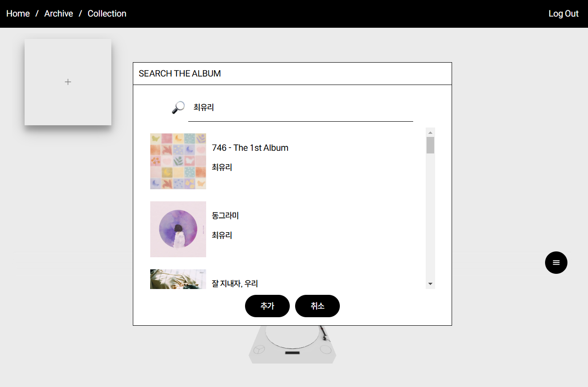Select the 746 - The 1st Album title
This screenshot has width=588, height=387.
click(x=250, y=148)
